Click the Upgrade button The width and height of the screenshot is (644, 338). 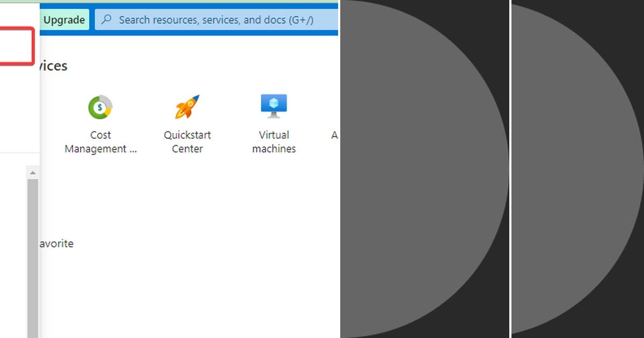(64, 19)
